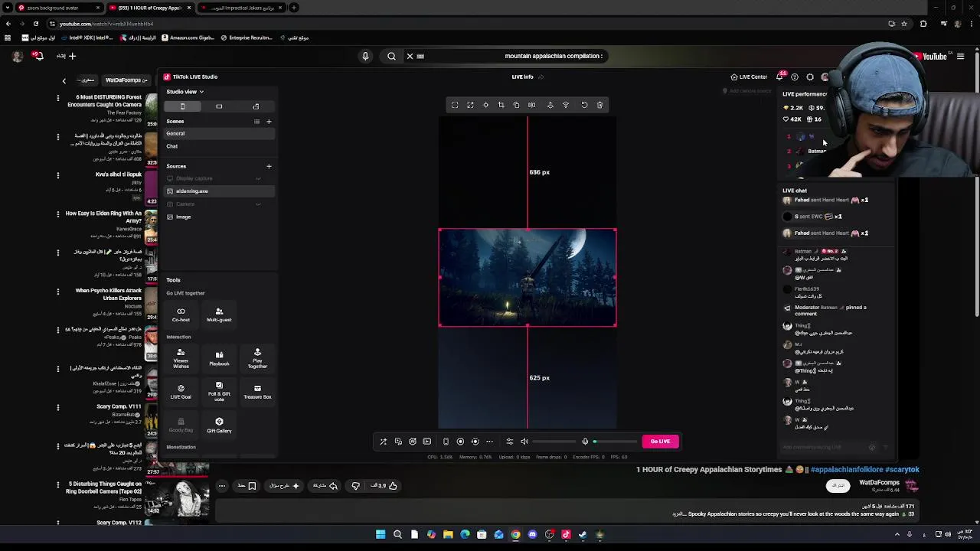
Task: Center the source with the center icon
Action: pyautogui.click(x=485, y=105)
